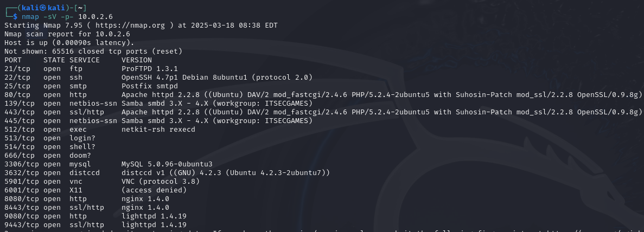The image size is (644, 232).
Task: Click the X11 service name
Action: pos(76,190)
